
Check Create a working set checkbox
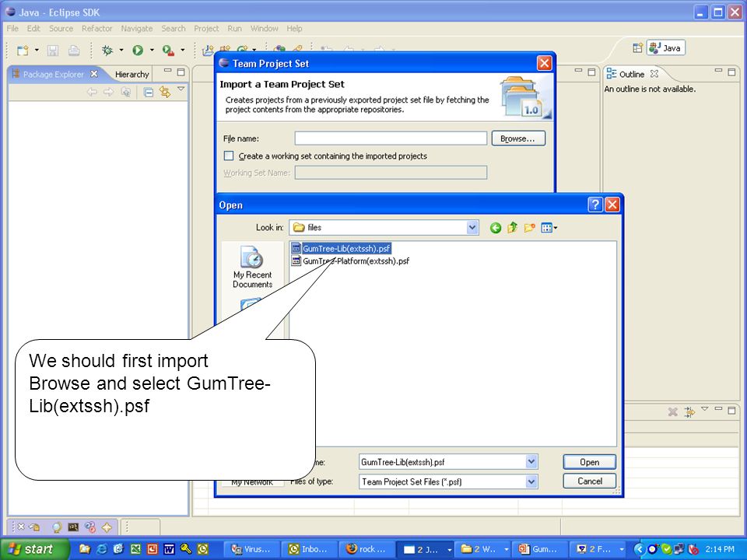tap(229, 156)
